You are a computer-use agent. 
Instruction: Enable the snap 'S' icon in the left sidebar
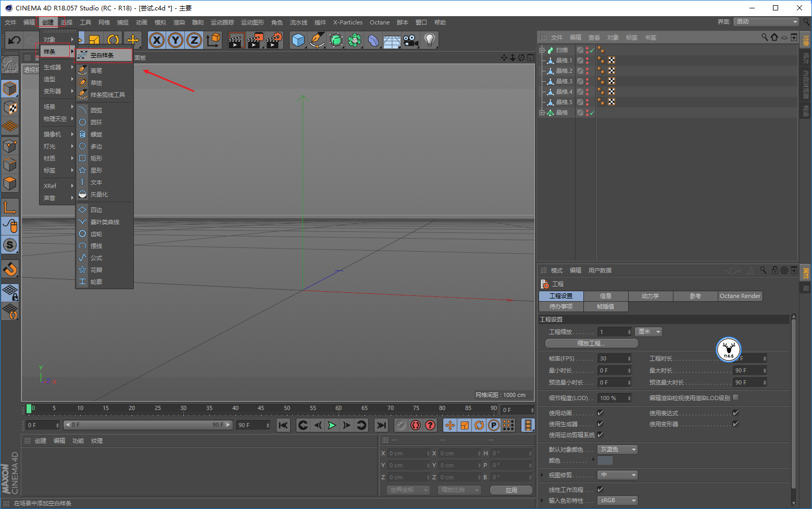[x=10, y=245]
